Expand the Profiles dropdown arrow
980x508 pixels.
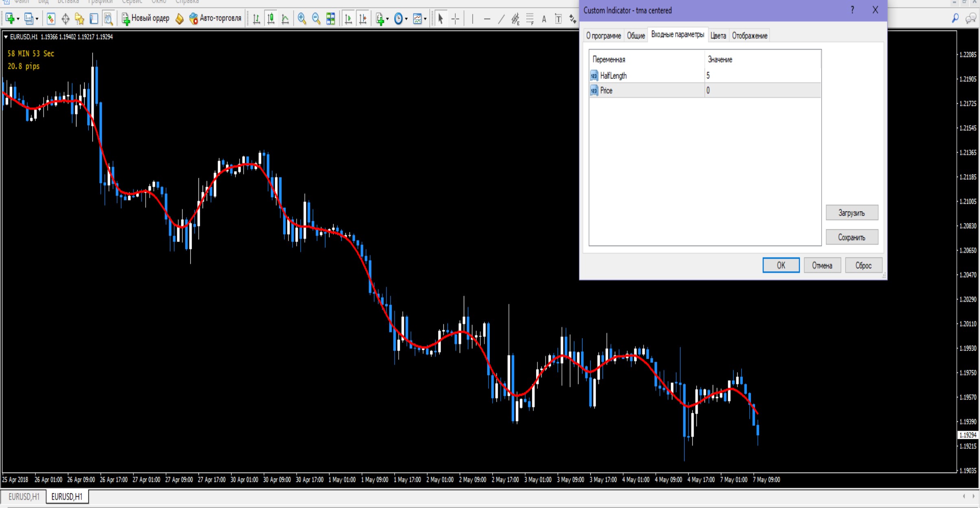pos(37,19)
